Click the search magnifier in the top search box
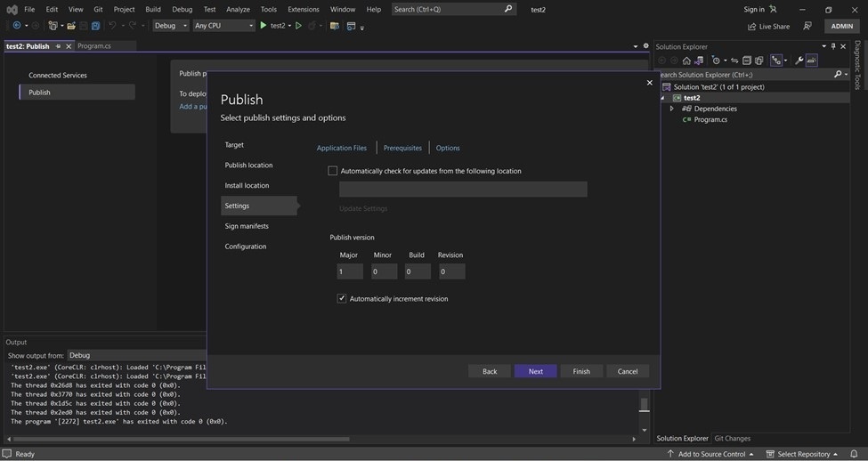Image resolution: width=868 pixels, height=461 pixels. coord(508,9)
